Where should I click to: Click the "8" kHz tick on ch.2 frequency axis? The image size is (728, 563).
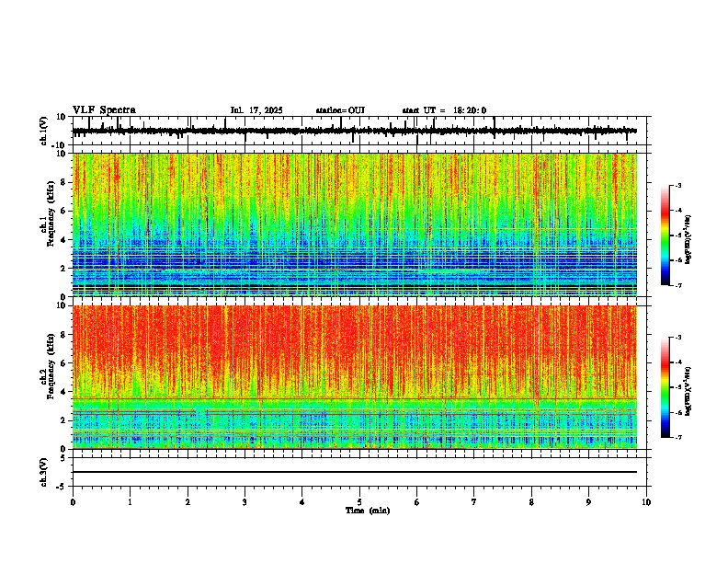tap(63, 335)
